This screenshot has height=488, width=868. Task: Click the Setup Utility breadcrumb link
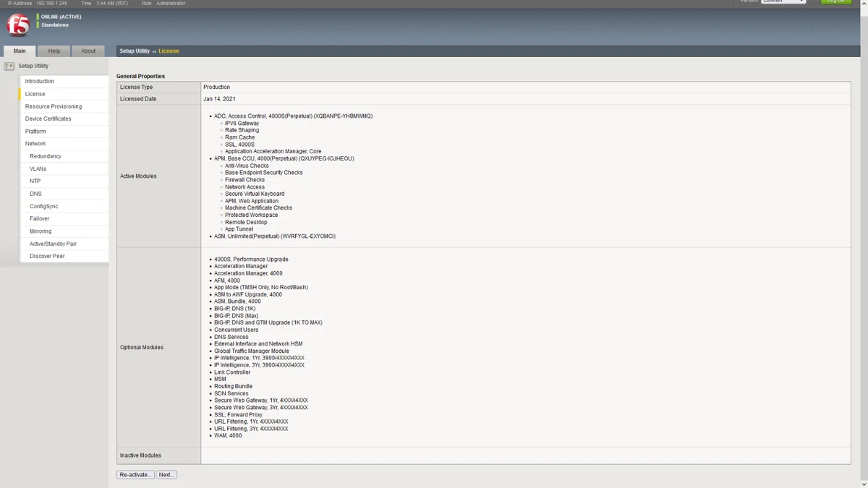tap(135, 51)
